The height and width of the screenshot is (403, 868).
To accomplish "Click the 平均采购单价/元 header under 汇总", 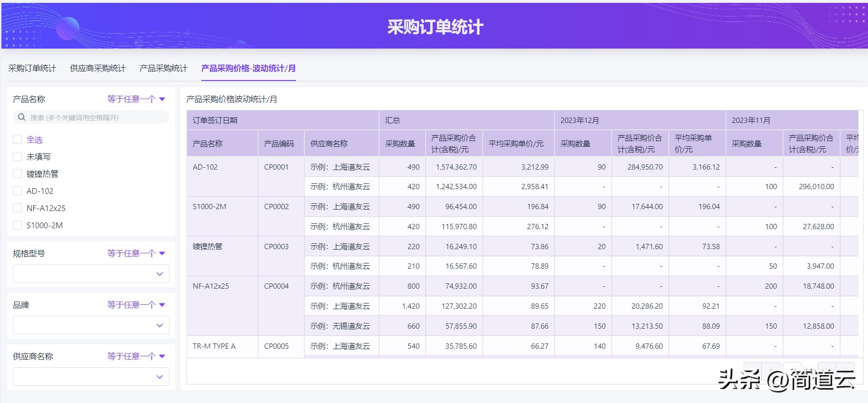I will click(x=519, y=143).
